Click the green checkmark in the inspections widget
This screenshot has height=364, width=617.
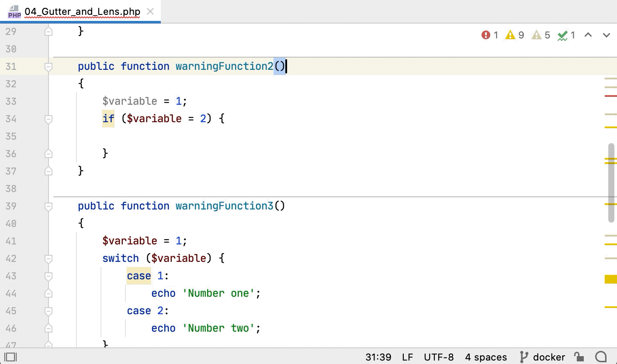562,35
